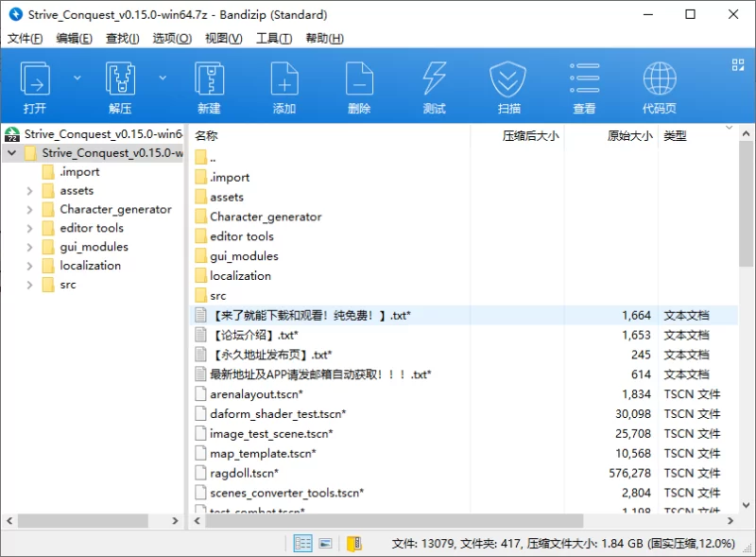The image size is (756, 557).
Task: Expand the assets folder in the tree
Action: click(x=29, y=191)
